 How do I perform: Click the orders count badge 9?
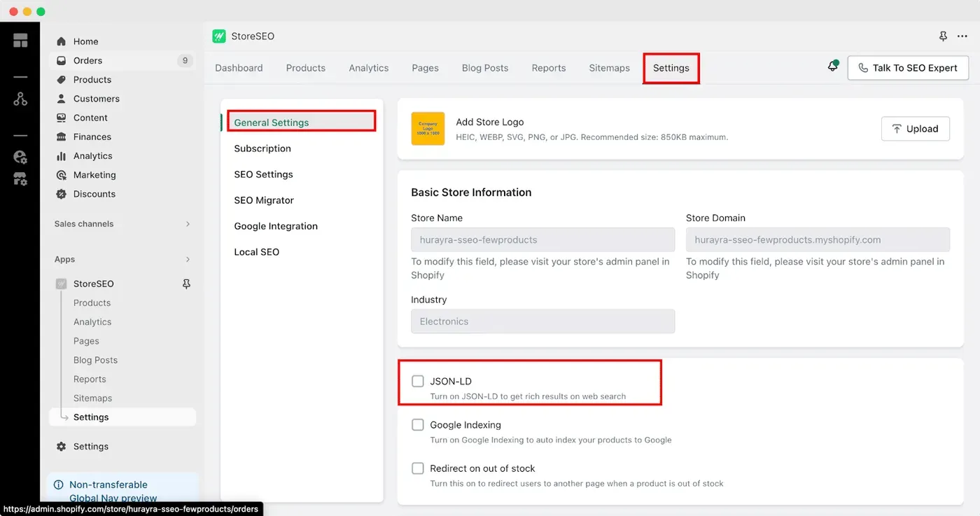pyautogui.click(x=185, y=60)
